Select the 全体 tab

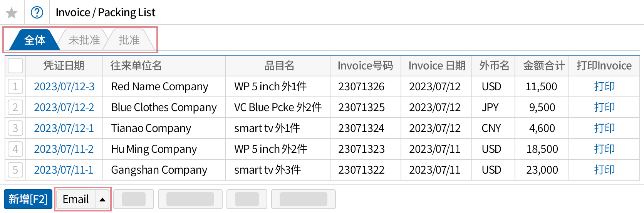click(34, 40)
